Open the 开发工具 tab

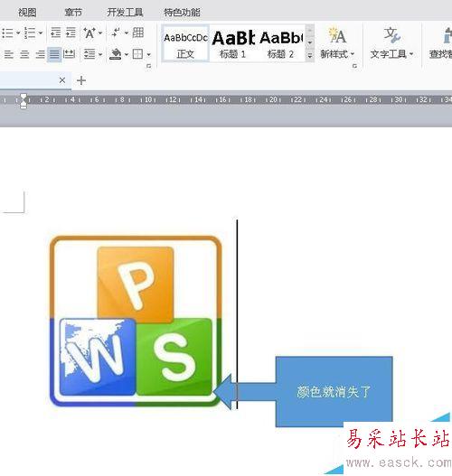[125, 13]
